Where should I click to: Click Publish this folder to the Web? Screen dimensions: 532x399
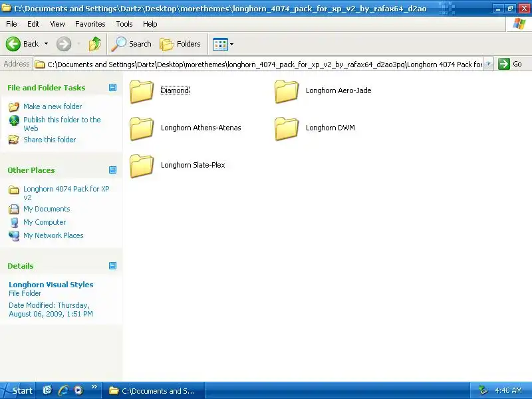pyautogui.click(x=62, y=124)
